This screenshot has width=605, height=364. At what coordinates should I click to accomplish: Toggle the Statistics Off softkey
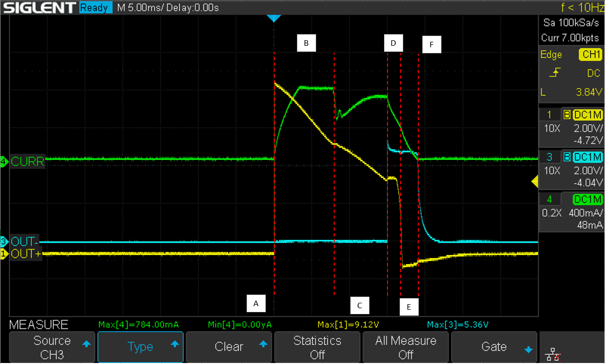pos(317,347)
